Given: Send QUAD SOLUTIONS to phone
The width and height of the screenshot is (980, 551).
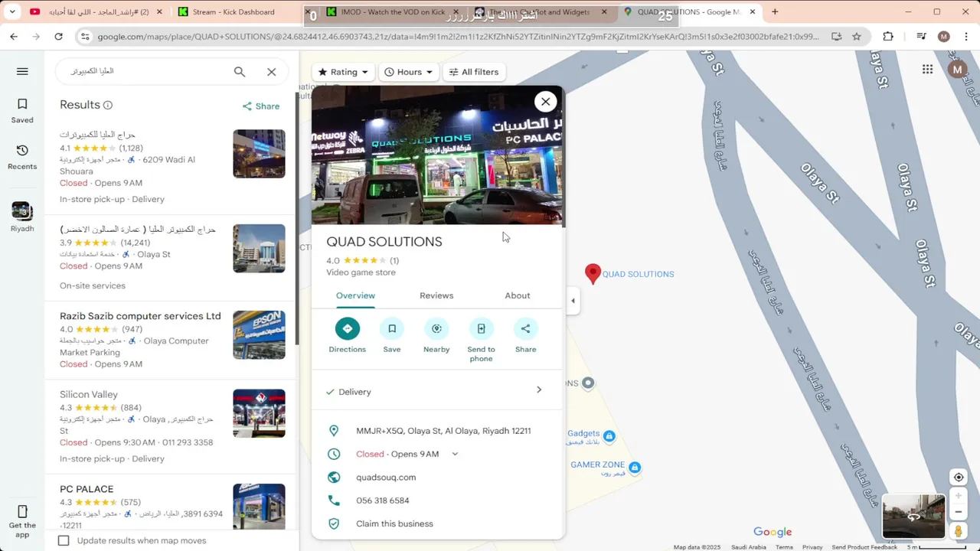Looking at the screenshot, I should [x=481, y=341].
